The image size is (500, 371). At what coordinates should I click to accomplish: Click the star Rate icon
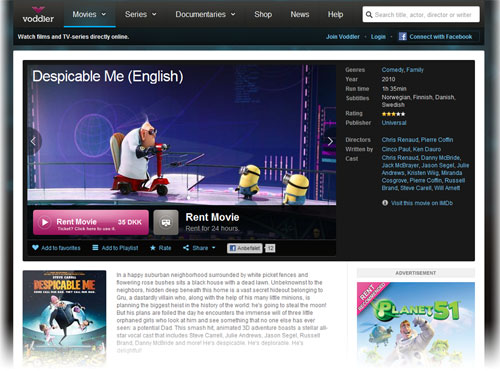pos(153,248)
